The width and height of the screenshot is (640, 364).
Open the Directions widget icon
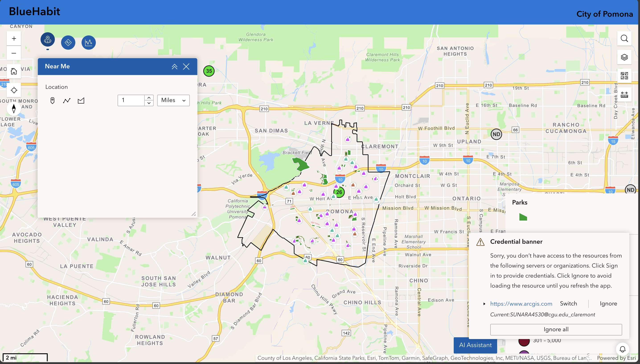coord(68,43)
